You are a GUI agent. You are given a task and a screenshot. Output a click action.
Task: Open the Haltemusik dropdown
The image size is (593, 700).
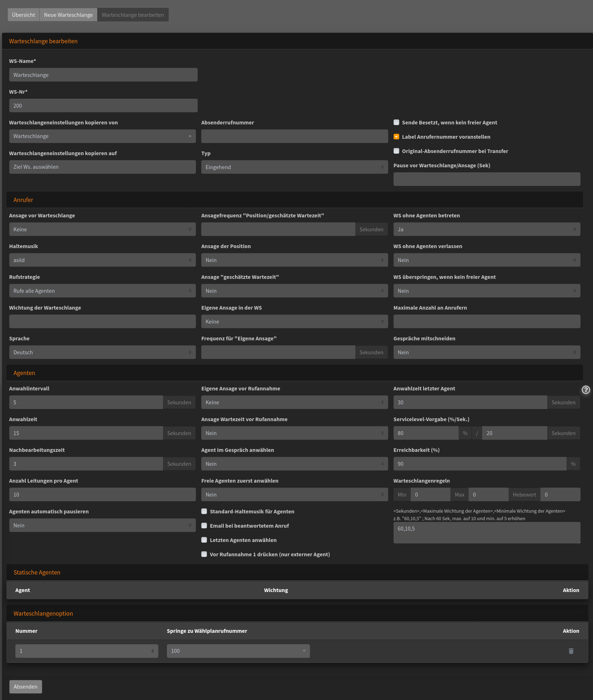click(x=103, y=260)
